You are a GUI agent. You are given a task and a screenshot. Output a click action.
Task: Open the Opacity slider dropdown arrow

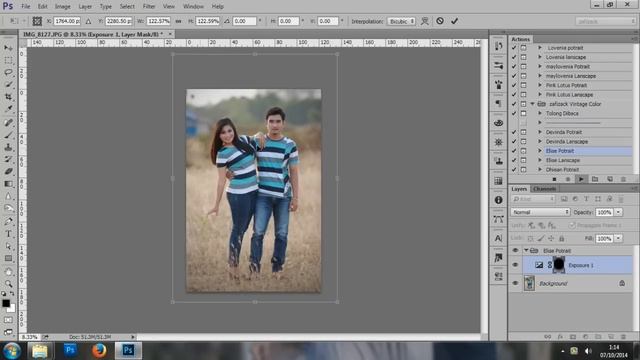click(x=618, y=212)
